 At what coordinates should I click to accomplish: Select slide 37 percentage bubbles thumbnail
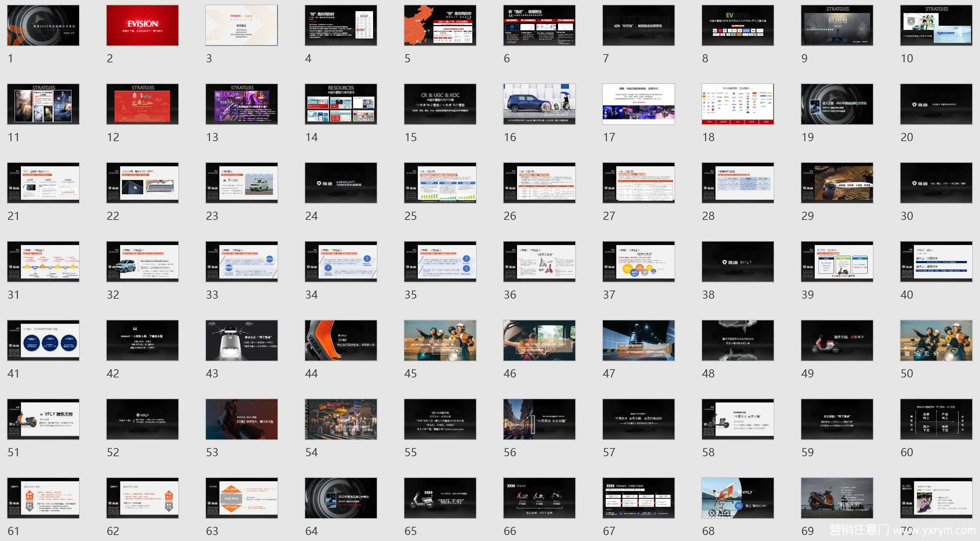tap(639, 262)
